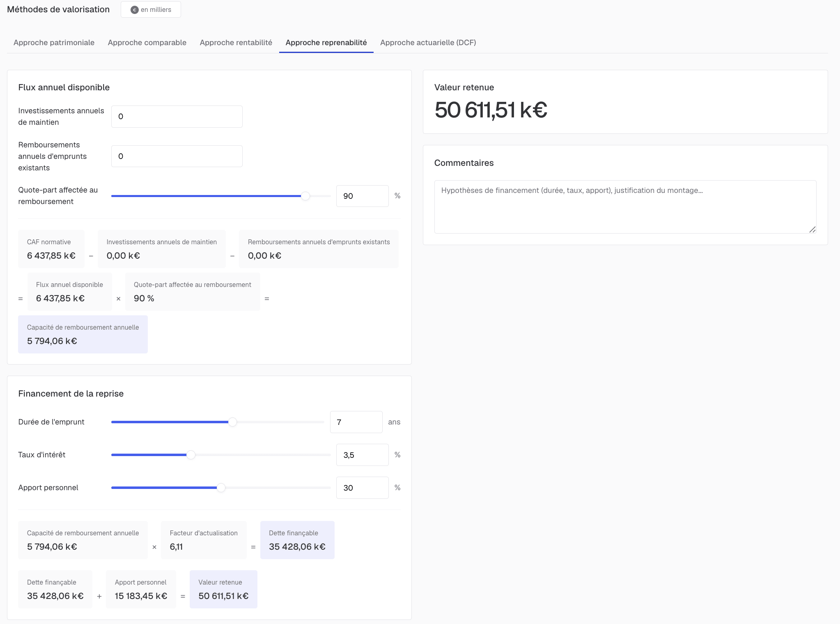Click the Méthodes de valorisation title

pyautogui.click(x=58, y=9)
